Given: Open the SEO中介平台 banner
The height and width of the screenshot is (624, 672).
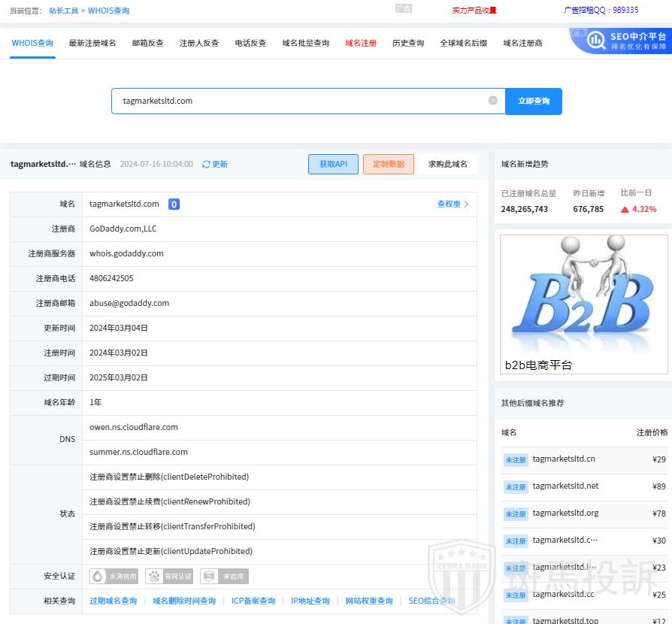Looking at the screenshot, I should tap(621, 41).
